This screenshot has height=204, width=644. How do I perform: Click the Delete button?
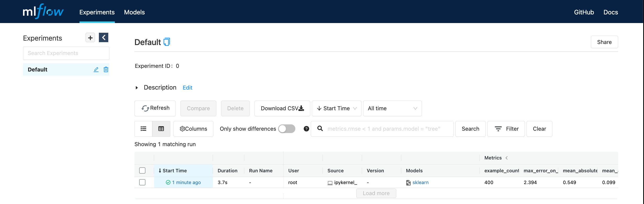[235, 108]
